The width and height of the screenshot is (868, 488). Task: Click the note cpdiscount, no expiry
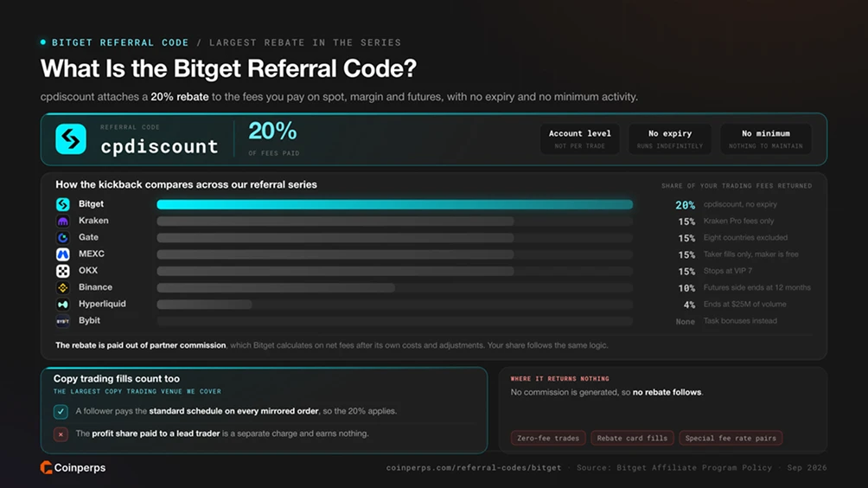(x=740, y=204)
